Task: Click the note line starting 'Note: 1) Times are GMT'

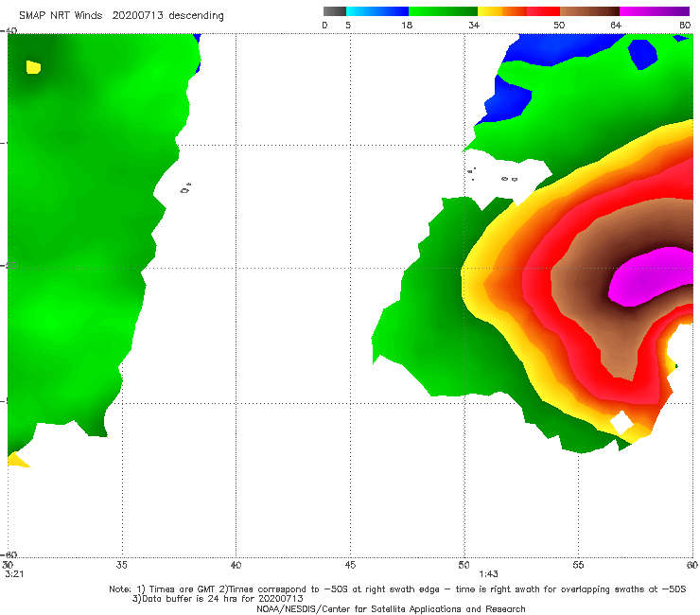Action: [397, 589]
